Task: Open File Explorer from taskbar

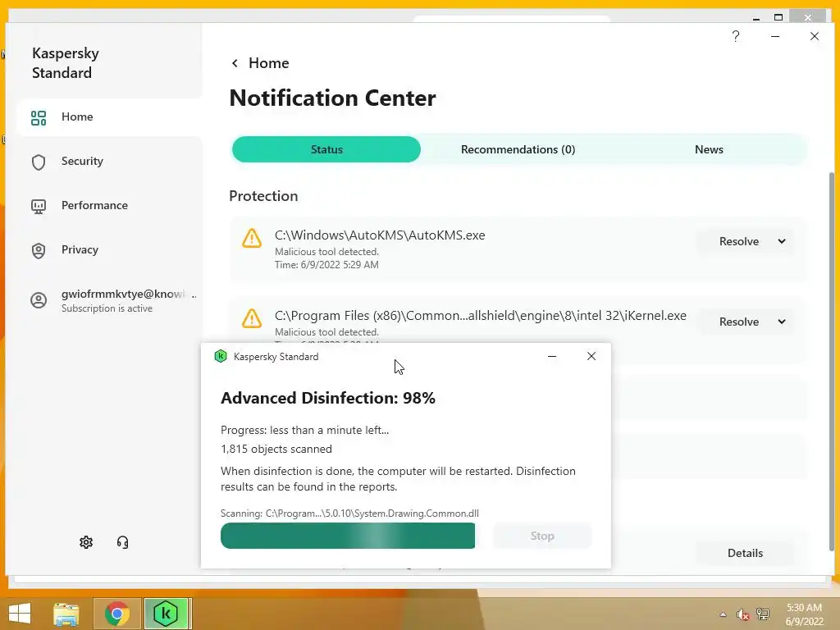Action: pyautogui.click(x=66, y=614)
